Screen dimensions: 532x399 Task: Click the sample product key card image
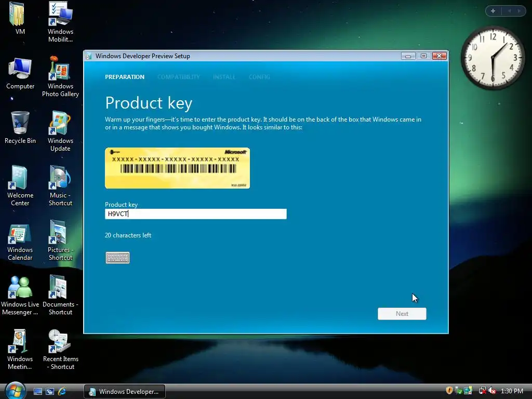click(x=178, y=168)
